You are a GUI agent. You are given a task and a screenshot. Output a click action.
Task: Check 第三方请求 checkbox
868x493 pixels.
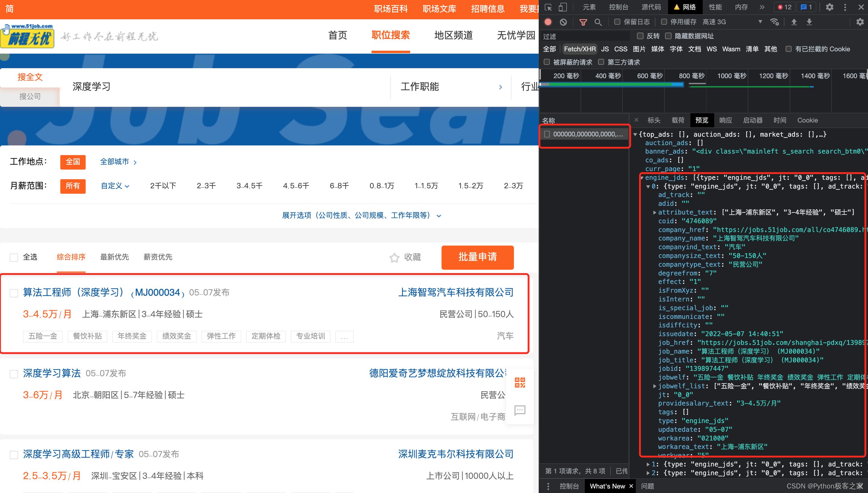coord(601,62)
